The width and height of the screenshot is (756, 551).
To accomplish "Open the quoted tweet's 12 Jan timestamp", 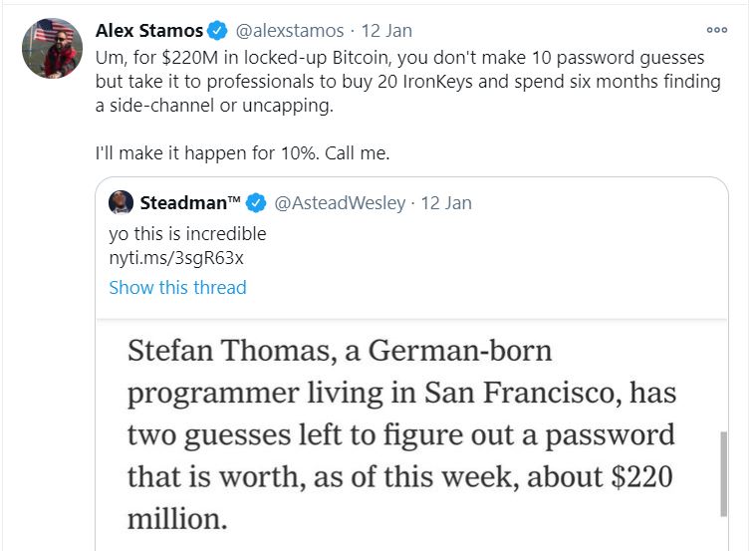I will pyautogui.click(x=446, y=203).
